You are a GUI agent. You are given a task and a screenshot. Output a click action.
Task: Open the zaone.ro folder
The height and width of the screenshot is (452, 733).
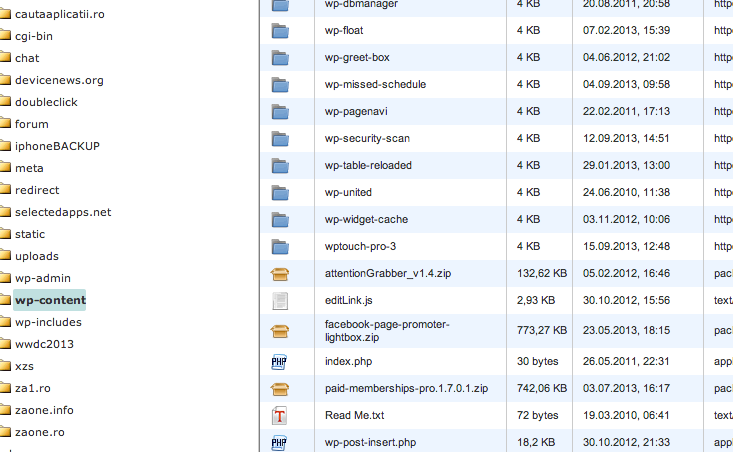pyautogui.click(x=40, y=432)
